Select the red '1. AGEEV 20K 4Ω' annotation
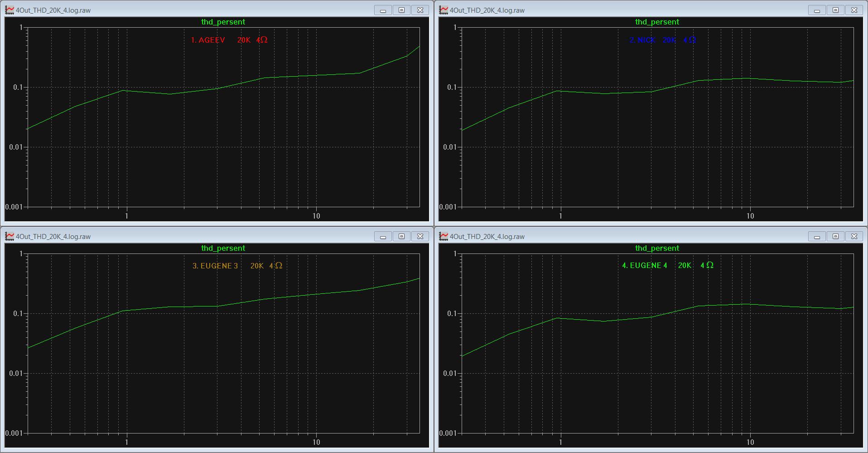The width and height of the screenshot is (868, 453). (x=229, y=40)
